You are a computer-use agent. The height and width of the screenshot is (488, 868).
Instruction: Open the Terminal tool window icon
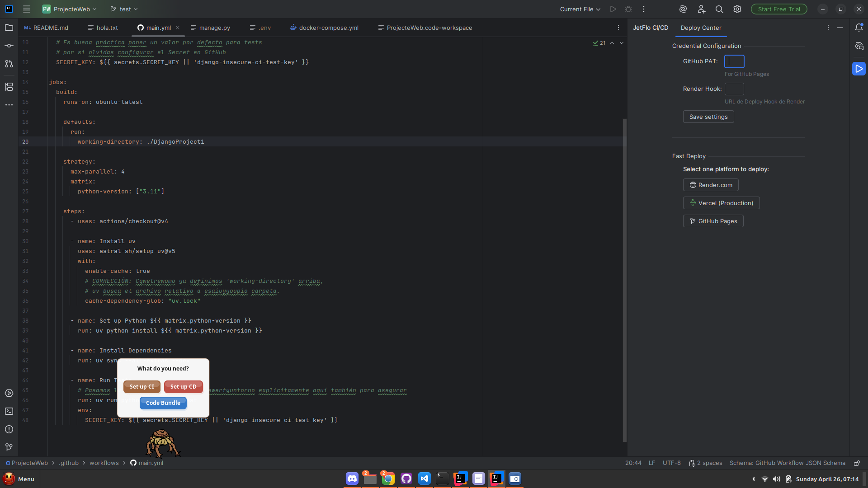(9, 411)
